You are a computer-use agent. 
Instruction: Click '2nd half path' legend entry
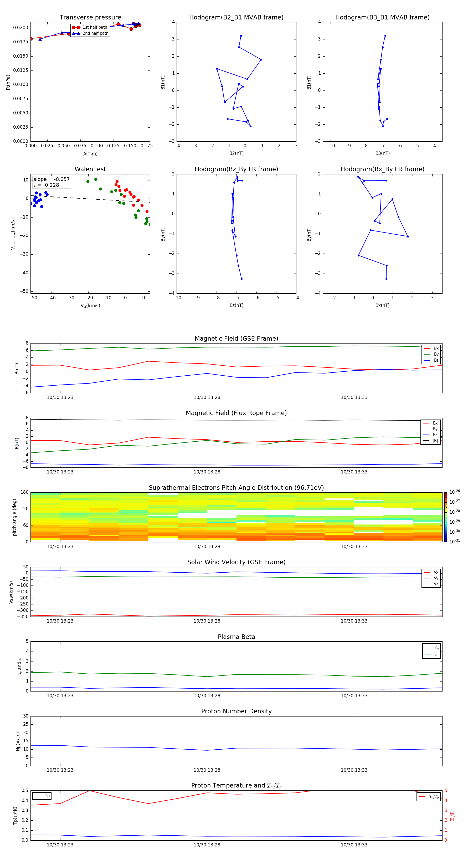91,33
